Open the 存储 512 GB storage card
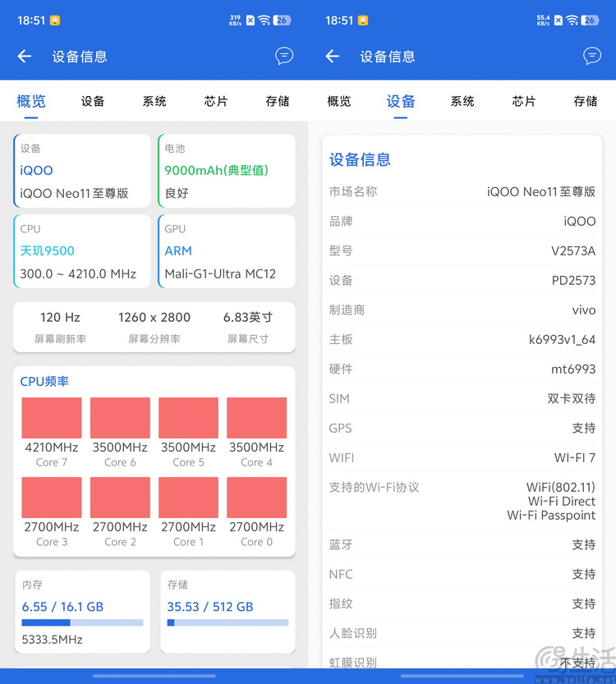616x684 pixels. (x=228, y=612)
